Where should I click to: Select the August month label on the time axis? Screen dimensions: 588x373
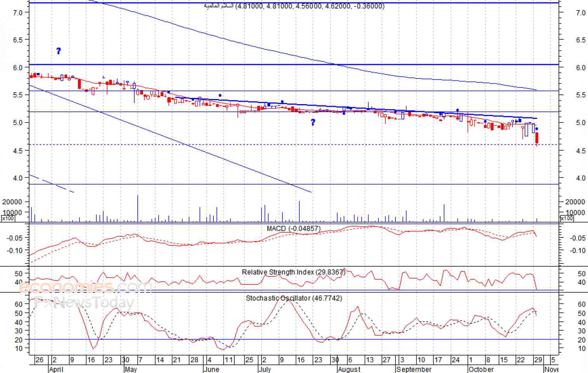point(349,369)
